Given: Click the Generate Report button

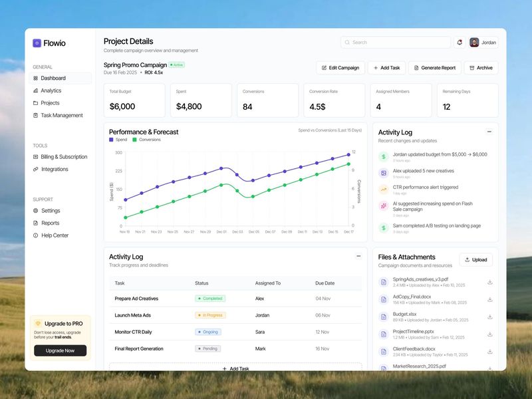Looking at the screenshot, I should coord(436,68).
